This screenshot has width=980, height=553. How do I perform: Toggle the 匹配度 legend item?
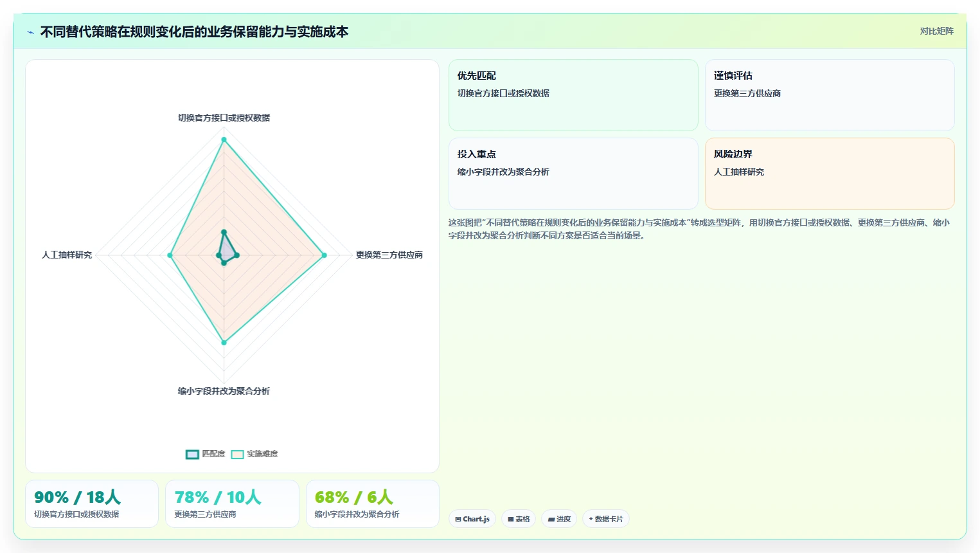tap(206, 454)
